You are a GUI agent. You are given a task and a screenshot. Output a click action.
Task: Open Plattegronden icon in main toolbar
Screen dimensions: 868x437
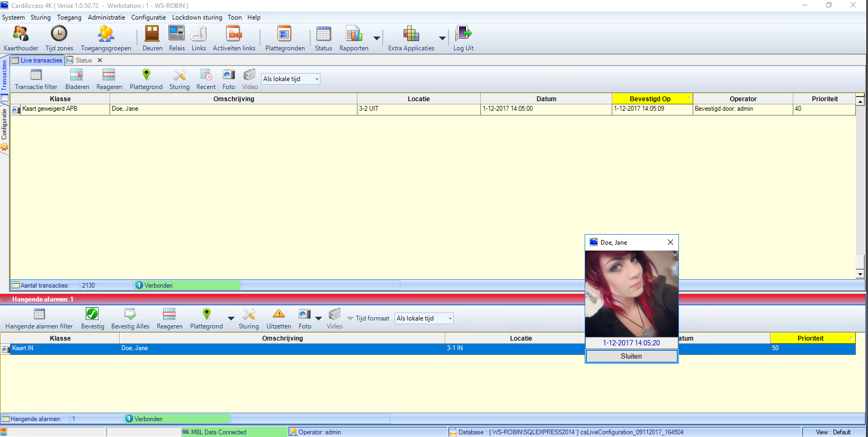pos(284,34)
